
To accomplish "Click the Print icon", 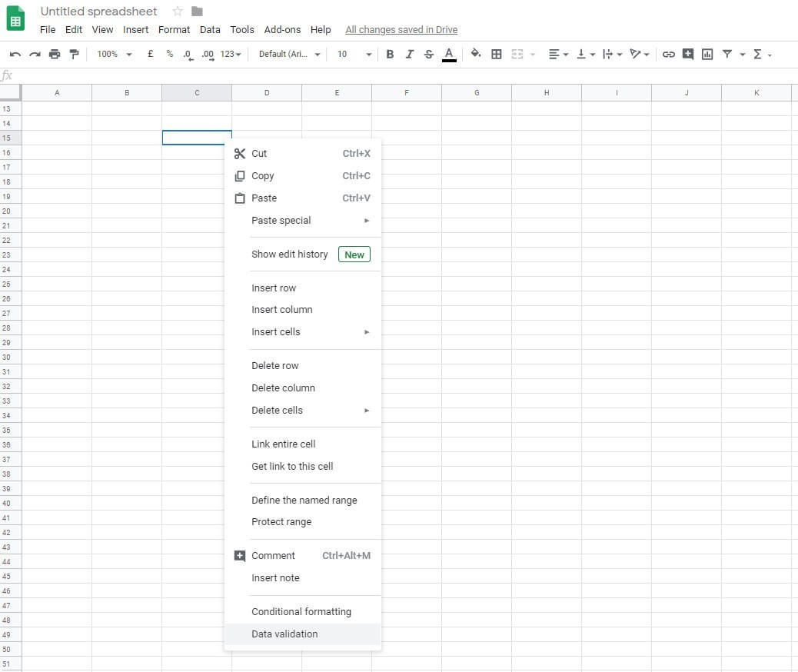I will (x=53, y=54).
